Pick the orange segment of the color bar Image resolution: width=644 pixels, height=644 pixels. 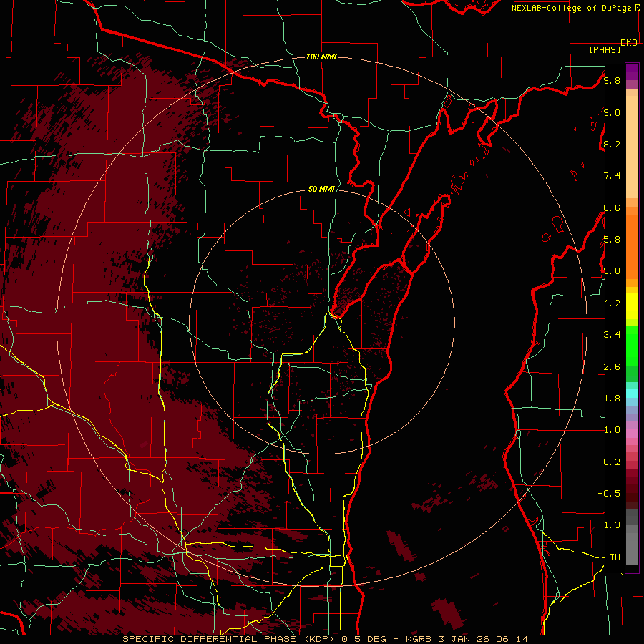click(x=632, y=246)
